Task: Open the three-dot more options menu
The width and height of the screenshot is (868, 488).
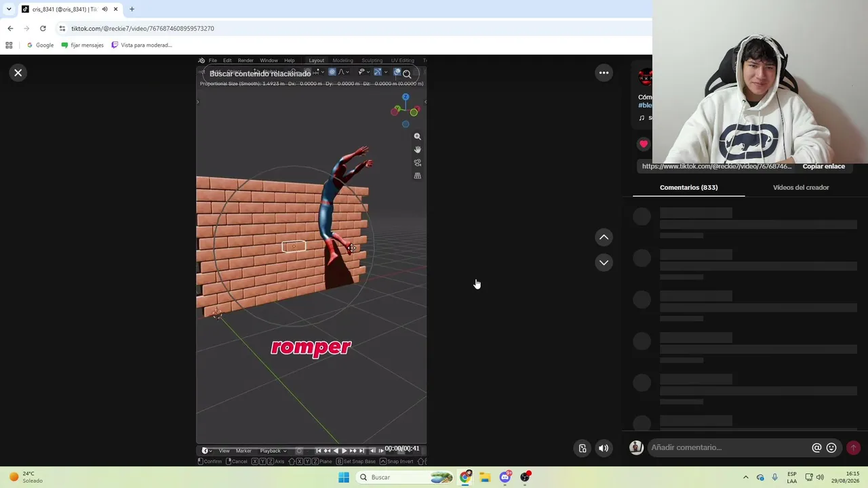Action: pos(604,73)
